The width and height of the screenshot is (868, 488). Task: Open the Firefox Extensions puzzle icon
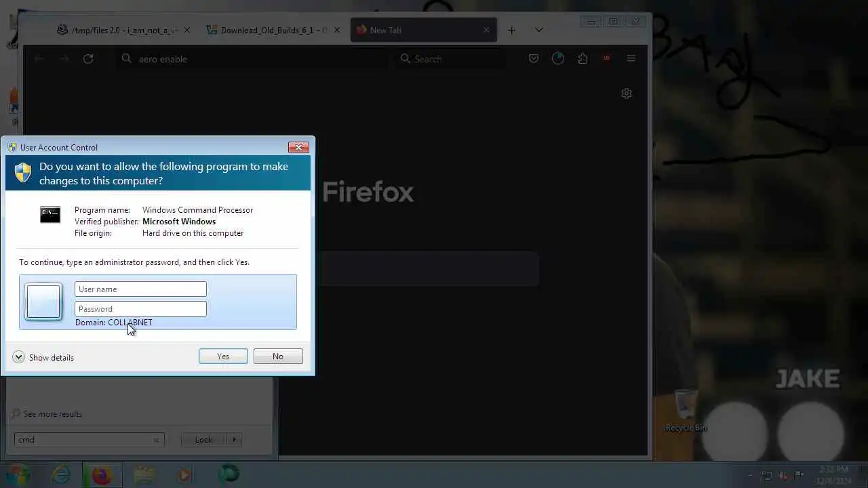pyautogui.click(x=583, y=59)
